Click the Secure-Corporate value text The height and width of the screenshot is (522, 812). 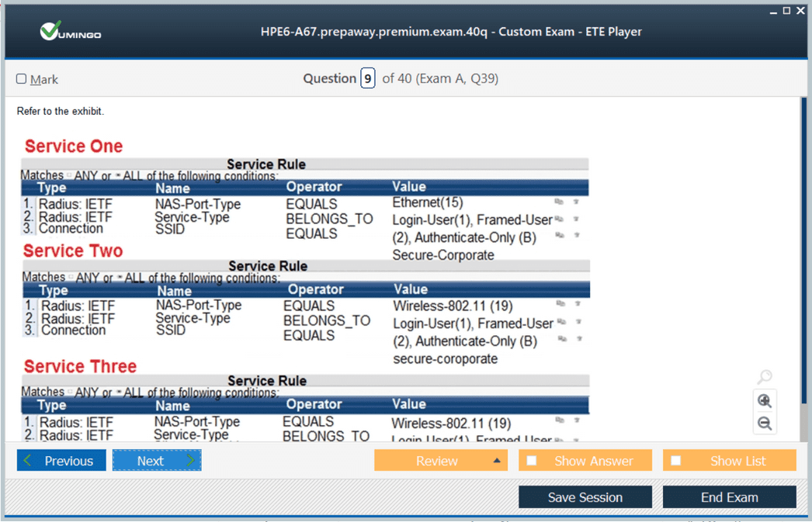443,255
